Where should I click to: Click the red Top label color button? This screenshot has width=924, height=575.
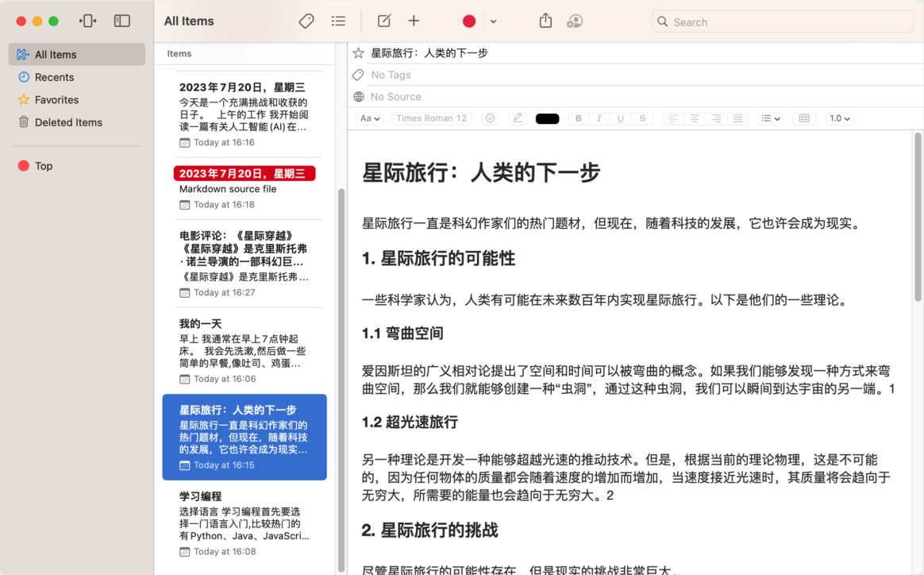coord(469,21)
